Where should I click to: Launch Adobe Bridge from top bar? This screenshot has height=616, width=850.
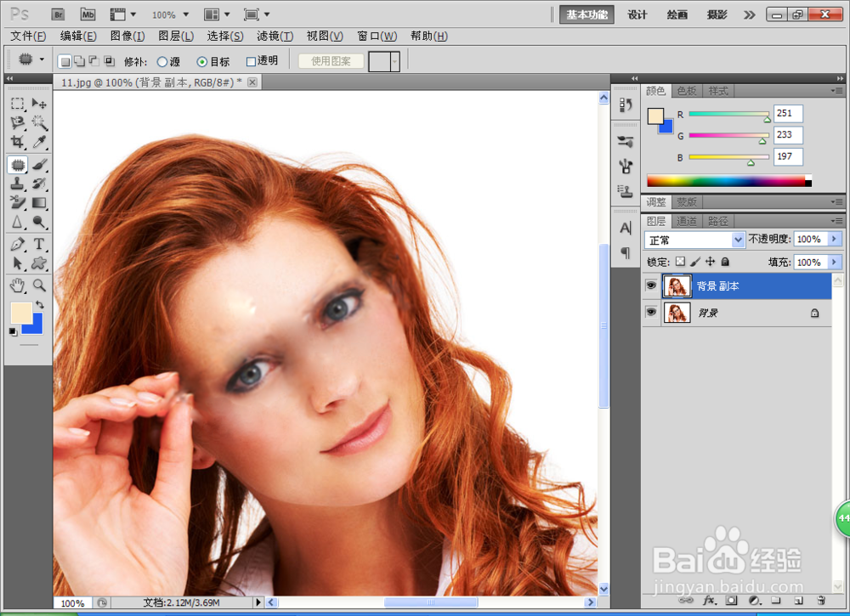click(58, 14)
